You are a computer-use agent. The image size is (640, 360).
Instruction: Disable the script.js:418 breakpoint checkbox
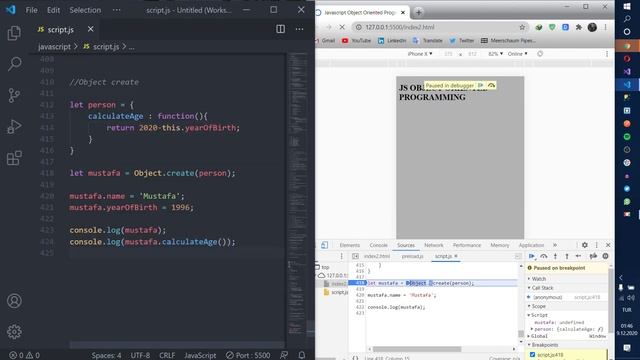pyautogui.click(x=532, y=355)
